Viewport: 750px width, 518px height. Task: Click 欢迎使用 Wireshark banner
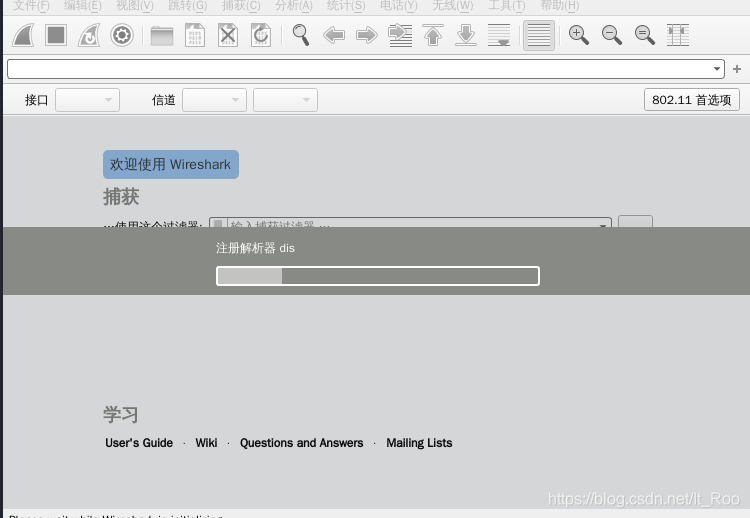[171, 165]
